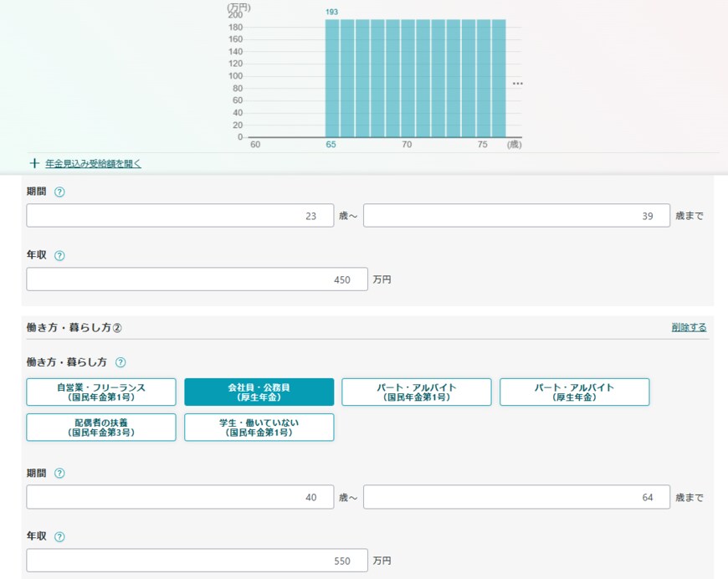Click help icon beside 年収 above the 550 field
The image size is (728, 579).
(59, 537)
